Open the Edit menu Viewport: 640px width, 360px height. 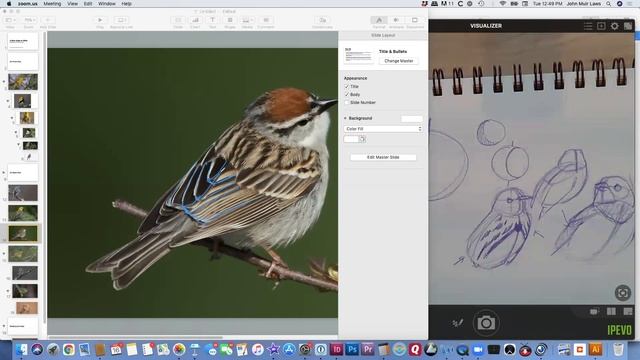click(88, 4)
